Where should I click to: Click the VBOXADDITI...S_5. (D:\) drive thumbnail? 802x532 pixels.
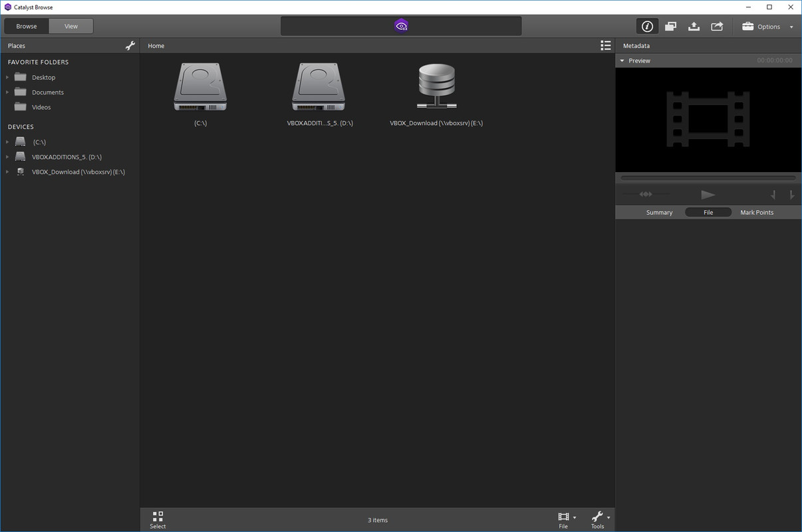point(318,87)
